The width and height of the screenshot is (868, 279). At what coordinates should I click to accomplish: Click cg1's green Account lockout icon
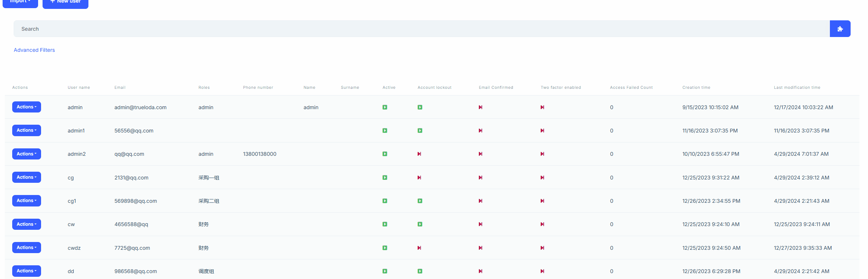tap(420, 201)
